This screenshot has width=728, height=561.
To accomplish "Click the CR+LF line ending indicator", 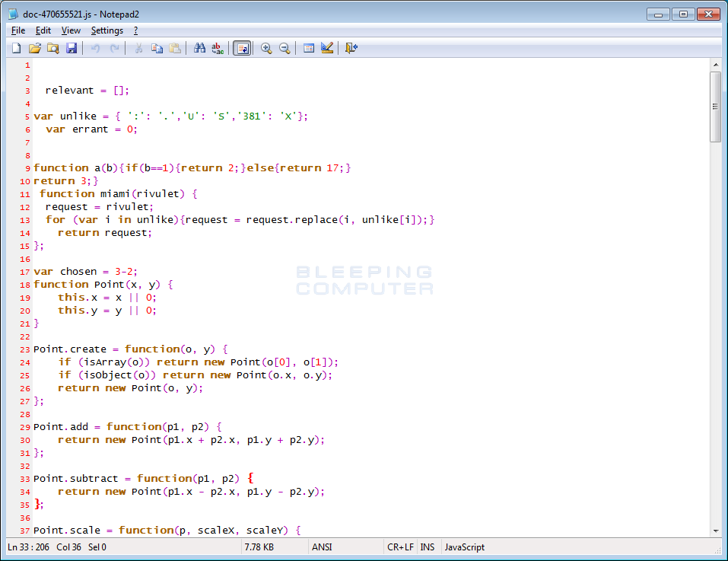I will [400, 547].
